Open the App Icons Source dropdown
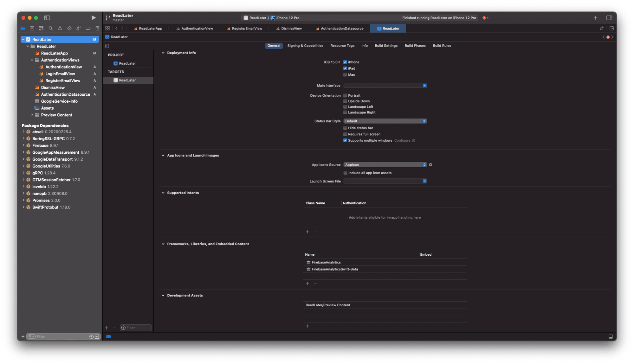The width and height of the screenshot is (634, 364). (x=385, y=165)
